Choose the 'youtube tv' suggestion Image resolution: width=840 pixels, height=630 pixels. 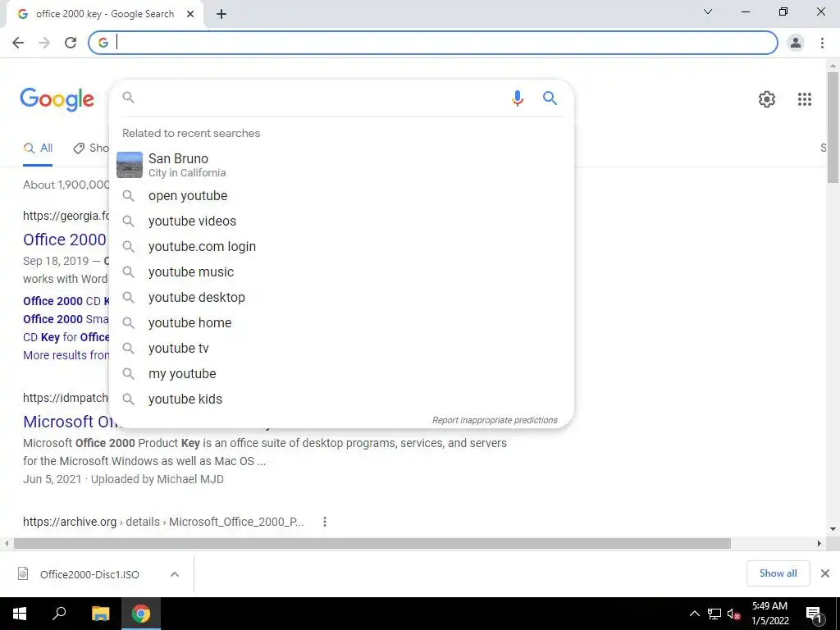click(341, 348)
